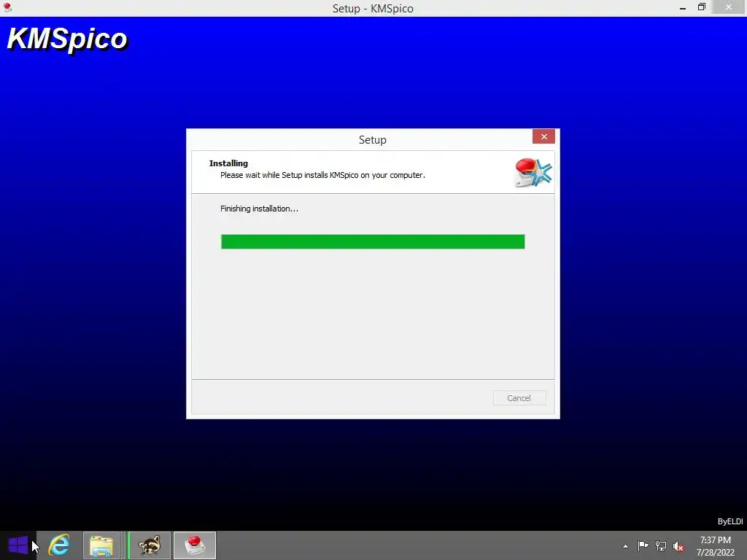Switch to the raccoon app in taskbar
This screenshot has height=560, width=747.
pos(150,545)
